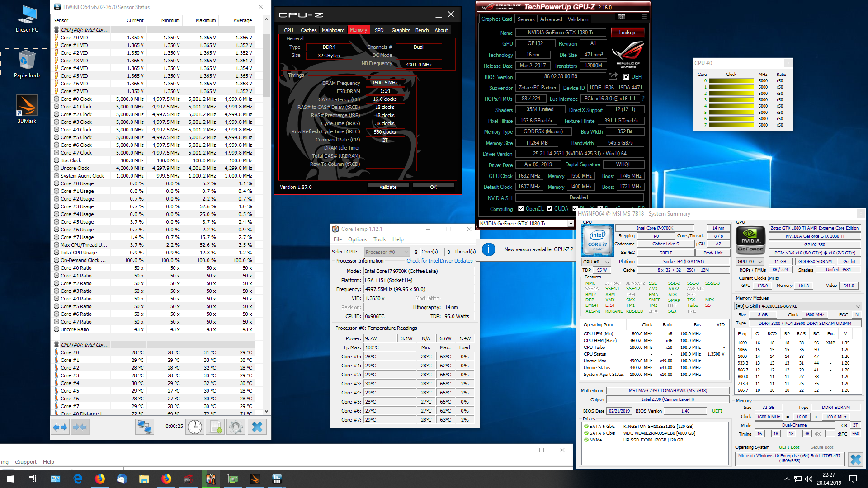This screenshot has height=488, width=868.
Task: Open Dieser PC desktop icon
Action: coord(27,19)
